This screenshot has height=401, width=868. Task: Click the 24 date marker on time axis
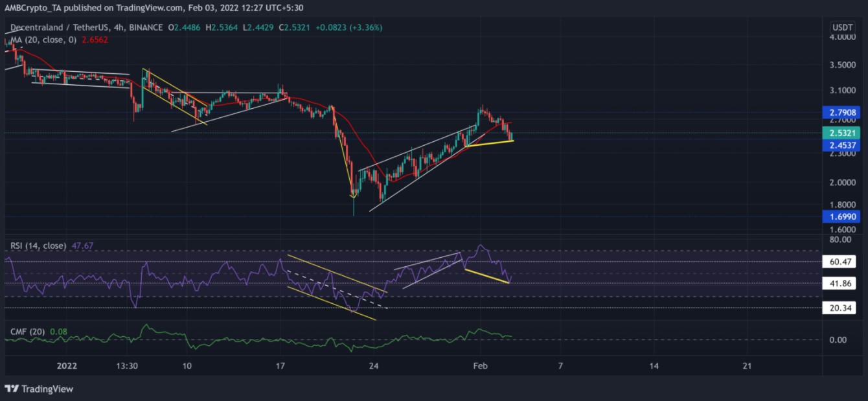(x=373, y=365)
